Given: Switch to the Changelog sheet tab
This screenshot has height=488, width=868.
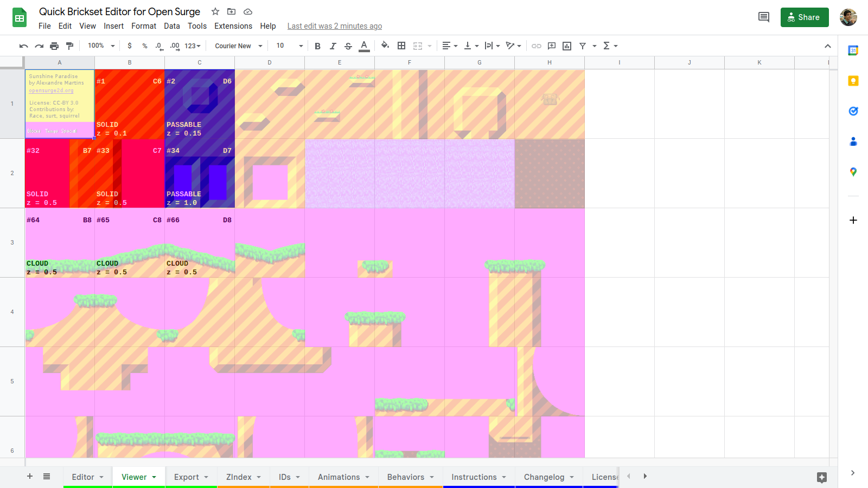Looking at the screenshot, I should pos(549,477).
